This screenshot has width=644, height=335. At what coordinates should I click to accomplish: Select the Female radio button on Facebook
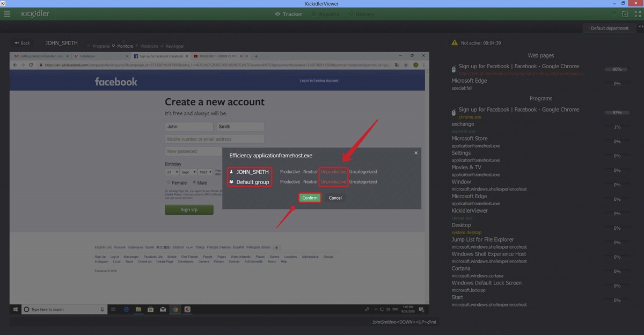169,183
